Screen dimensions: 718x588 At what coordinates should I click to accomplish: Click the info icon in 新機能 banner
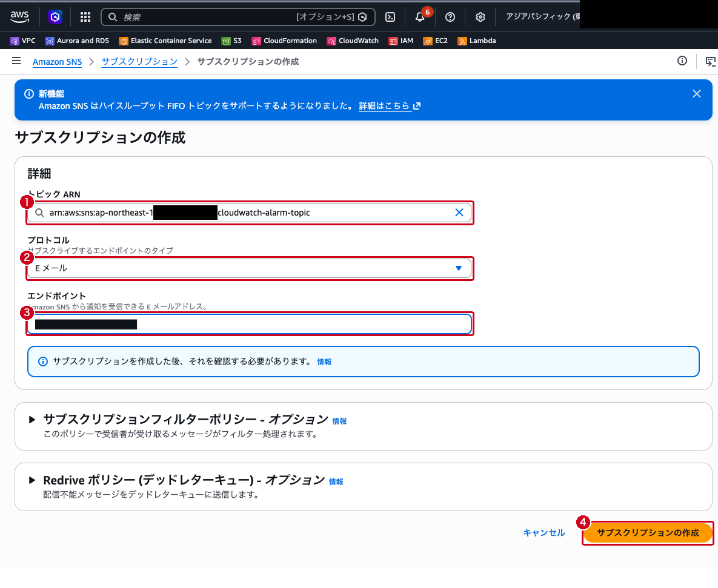29,94
